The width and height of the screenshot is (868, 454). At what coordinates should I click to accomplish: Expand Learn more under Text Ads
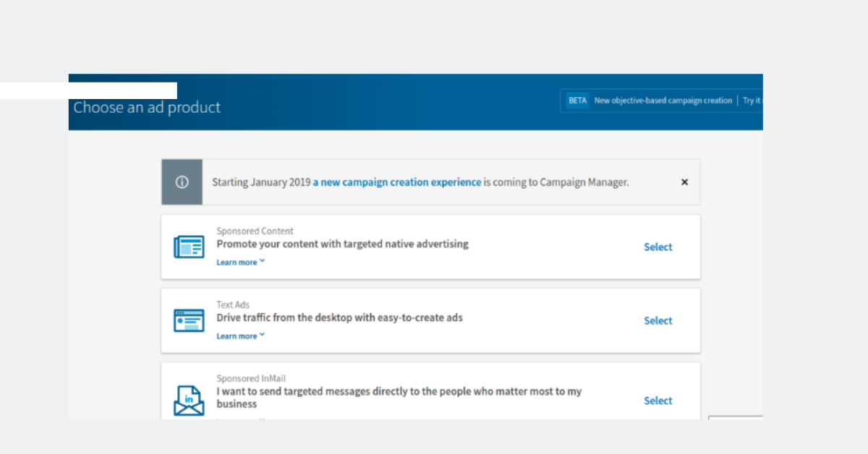click(x=241, y=336)
